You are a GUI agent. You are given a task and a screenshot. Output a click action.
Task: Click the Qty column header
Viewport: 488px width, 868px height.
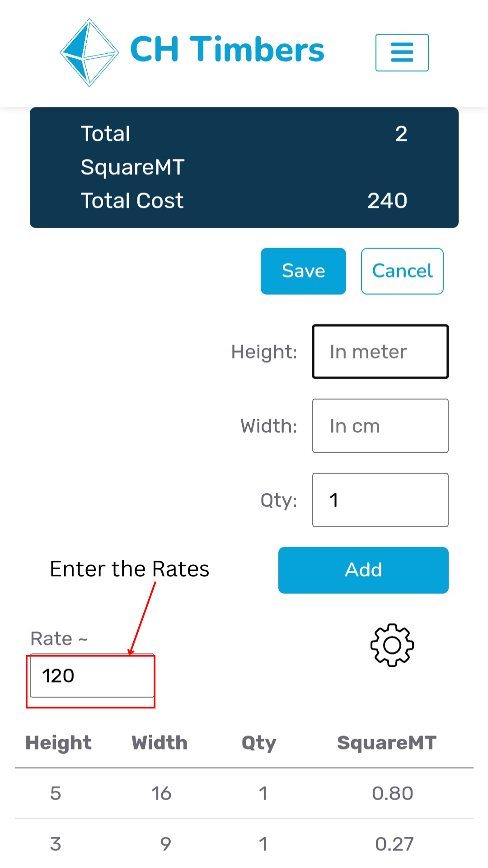[x=259, y=743]
